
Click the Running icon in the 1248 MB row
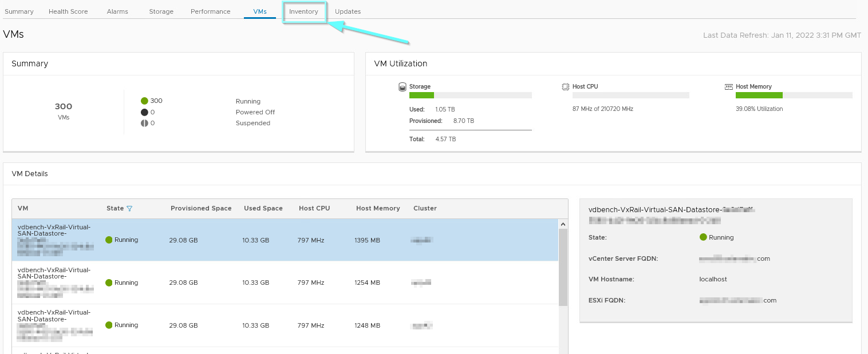109,325
